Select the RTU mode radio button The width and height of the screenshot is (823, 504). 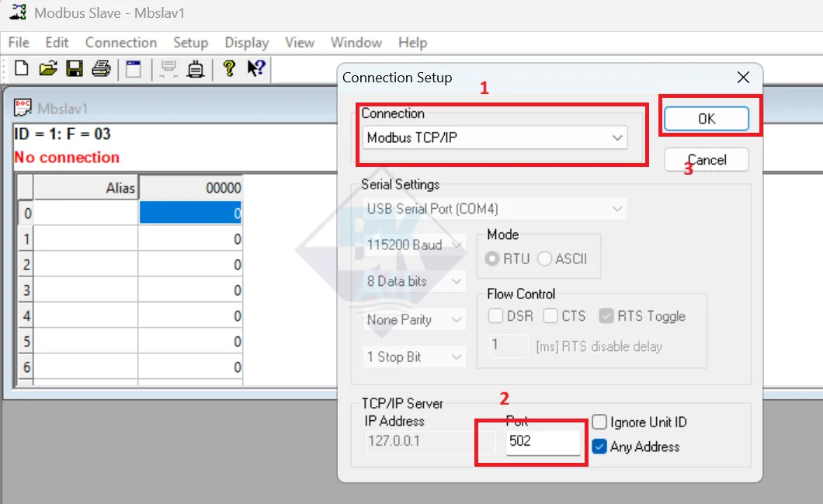(x=492, y=259)
